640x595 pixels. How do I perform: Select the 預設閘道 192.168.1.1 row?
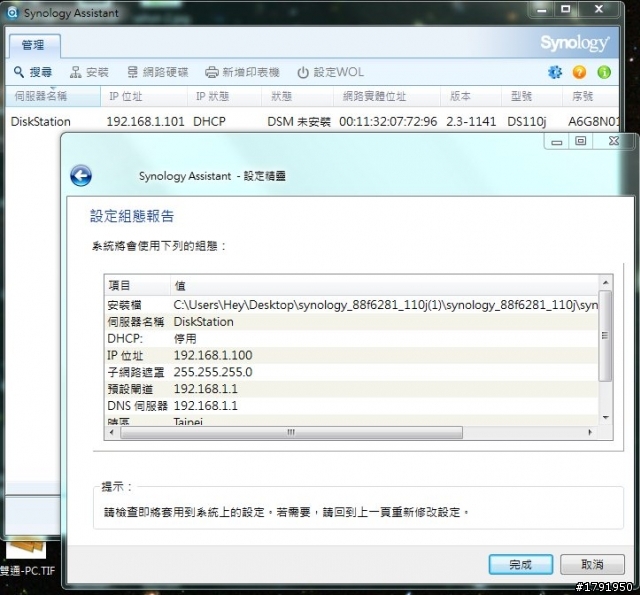click(351, 389)
